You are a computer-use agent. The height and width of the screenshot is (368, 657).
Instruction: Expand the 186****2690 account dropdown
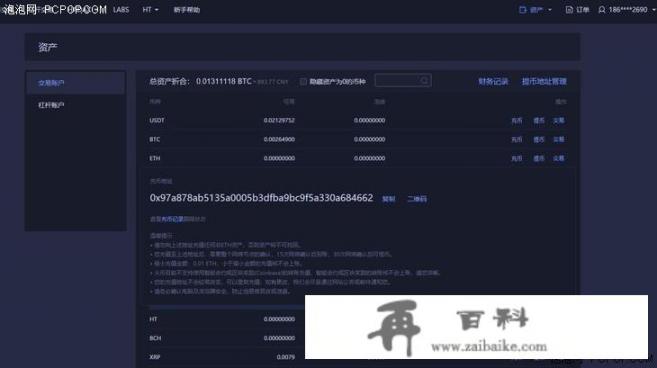[x=654, y=10]
